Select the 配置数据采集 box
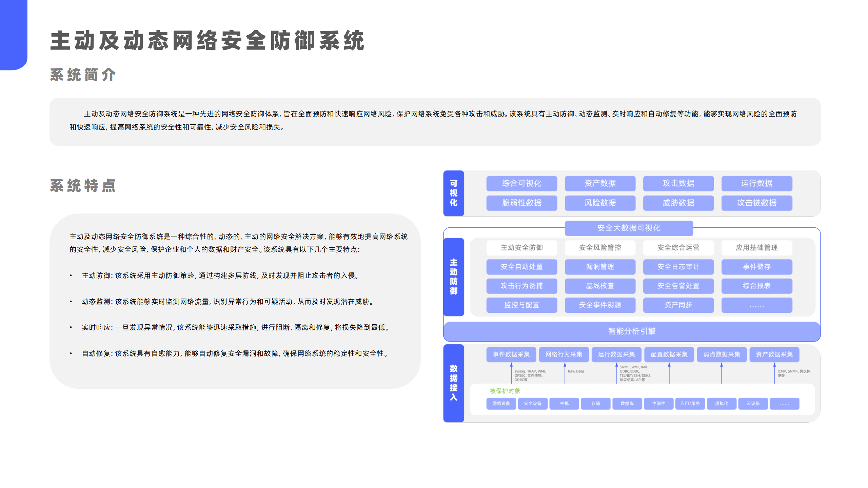The height and width of the screenshot is (488, 868). tap(669, 354)
